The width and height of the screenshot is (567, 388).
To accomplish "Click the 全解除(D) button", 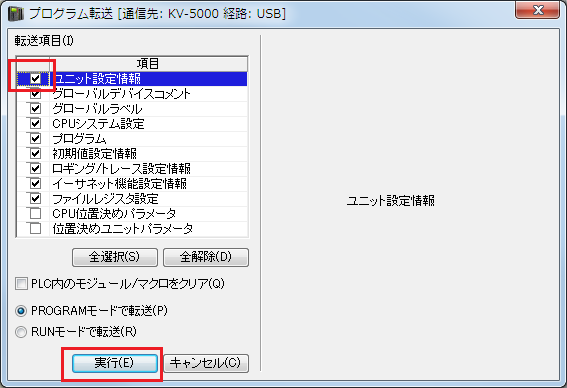I will click(206, 257).
